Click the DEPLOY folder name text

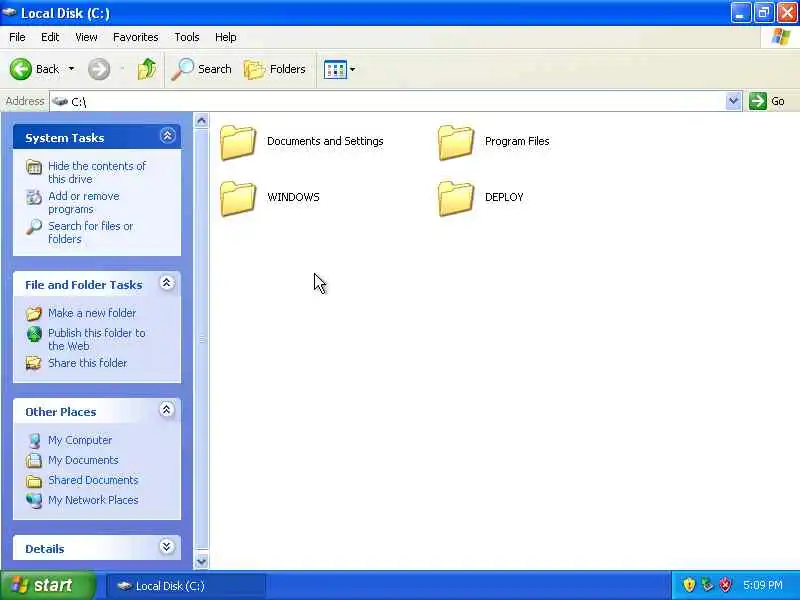coord(504,197)
